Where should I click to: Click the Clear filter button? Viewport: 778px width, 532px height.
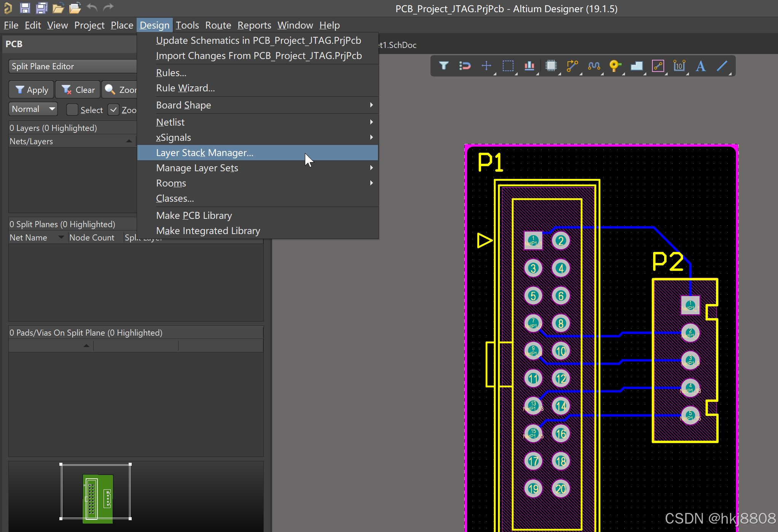[x=78, y=90]
